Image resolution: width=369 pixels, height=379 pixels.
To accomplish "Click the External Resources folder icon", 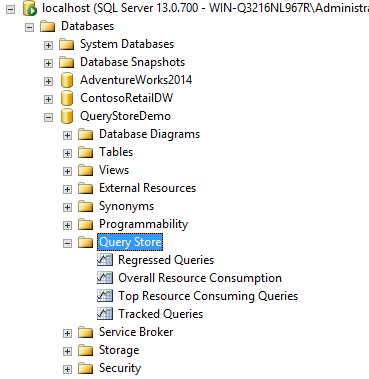I will pyautogui.click(x=85, y=188).
